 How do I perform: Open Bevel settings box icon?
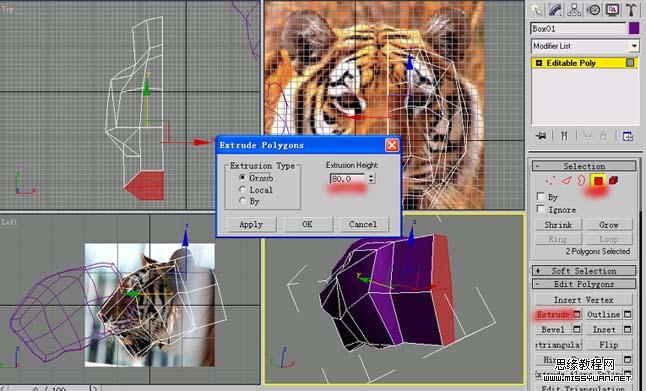click(577, 329)
